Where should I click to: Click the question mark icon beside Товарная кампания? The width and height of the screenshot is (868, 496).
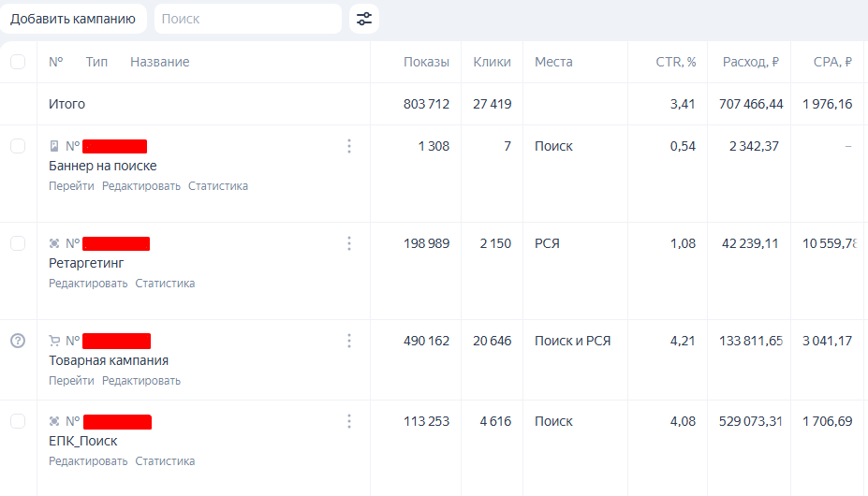pos(18,341)
